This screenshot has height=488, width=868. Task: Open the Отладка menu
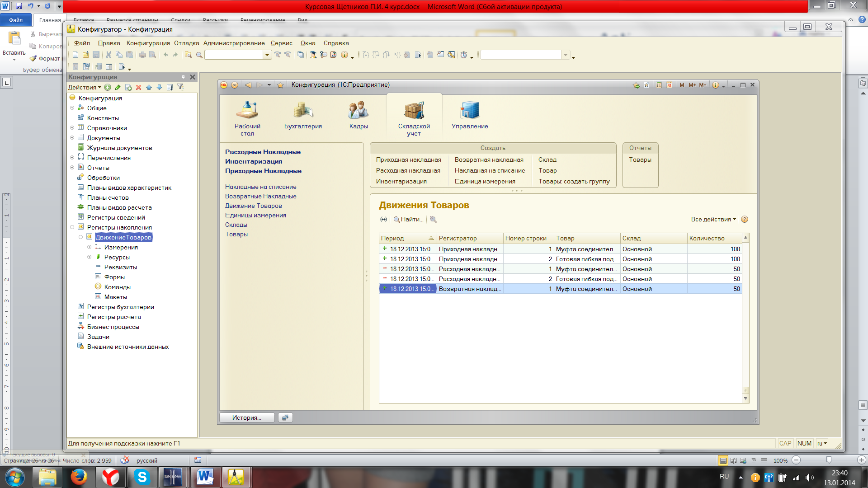[x=186, y=43]
